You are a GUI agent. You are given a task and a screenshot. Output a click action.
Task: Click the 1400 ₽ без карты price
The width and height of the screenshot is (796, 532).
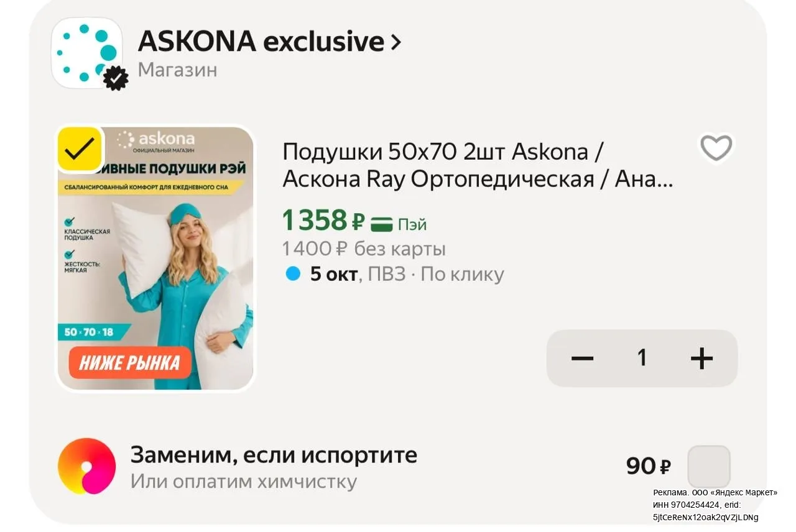point(364,249)
